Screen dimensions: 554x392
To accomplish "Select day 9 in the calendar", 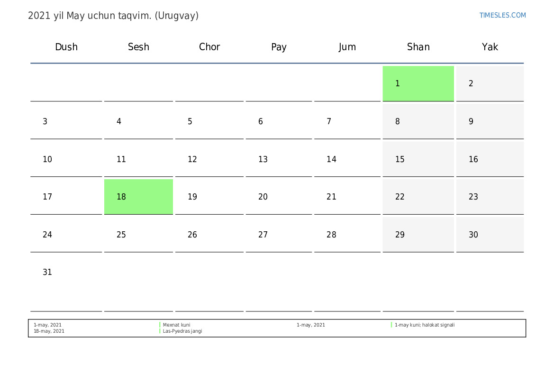I will 490,121.
